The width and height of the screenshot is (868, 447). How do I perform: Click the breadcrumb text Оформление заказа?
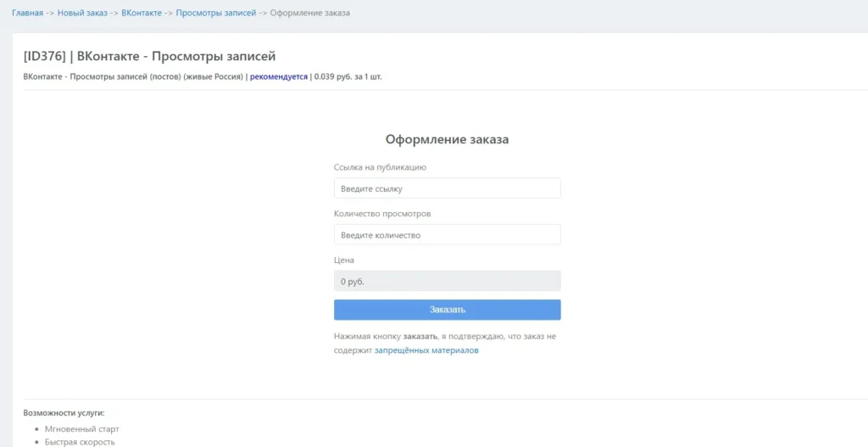[x=310, y=13]
